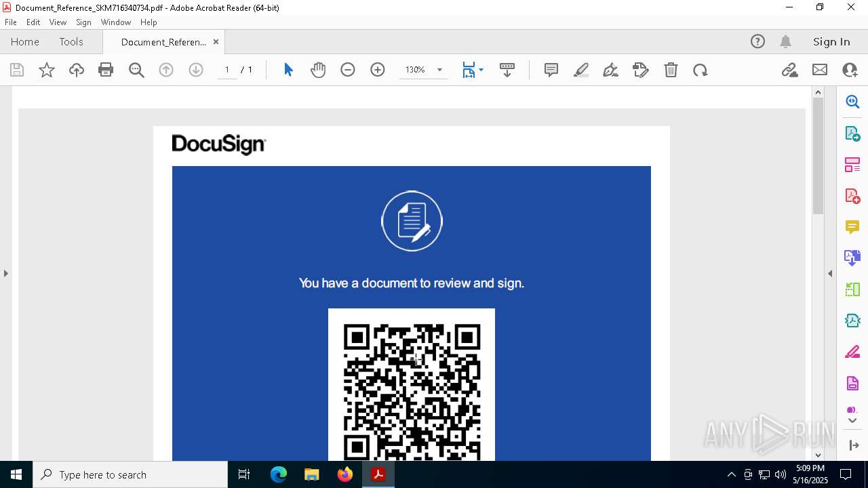This screenshot has width=868, height=488.
Task: Click the pane collapse arrow at bottom right
Action: (854, 445)
